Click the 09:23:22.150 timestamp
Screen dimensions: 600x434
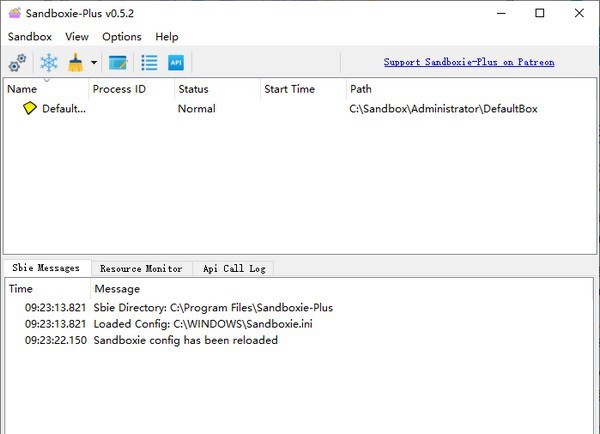56,340
